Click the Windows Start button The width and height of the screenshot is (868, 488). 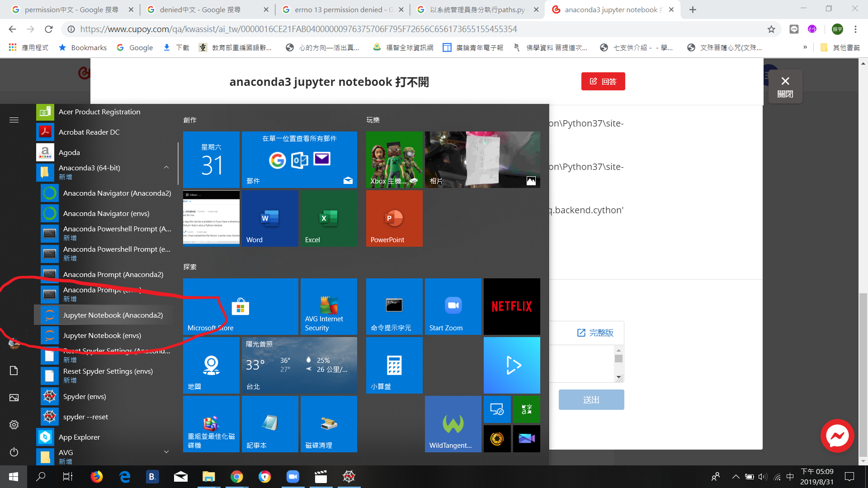point(14,477)
